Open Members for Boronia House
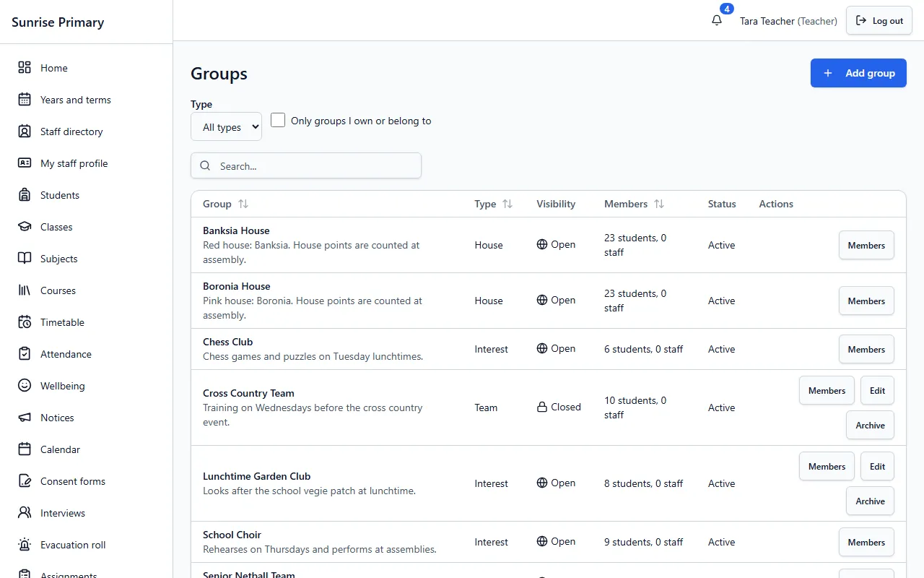The width and height of the screenshot is (924, 578). pyautogui.click(x=866, y=301)
